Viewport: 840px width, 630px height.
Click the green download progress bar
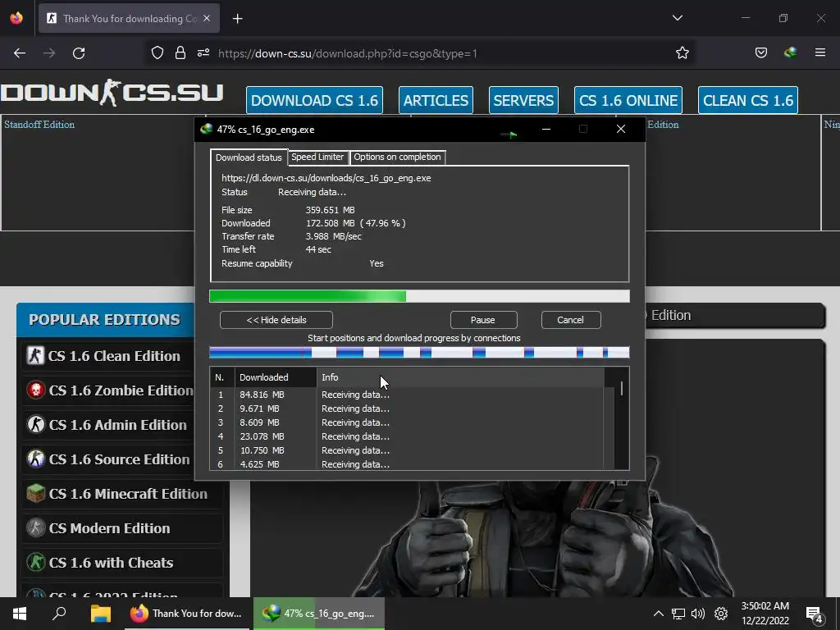[x=419, y=296]
